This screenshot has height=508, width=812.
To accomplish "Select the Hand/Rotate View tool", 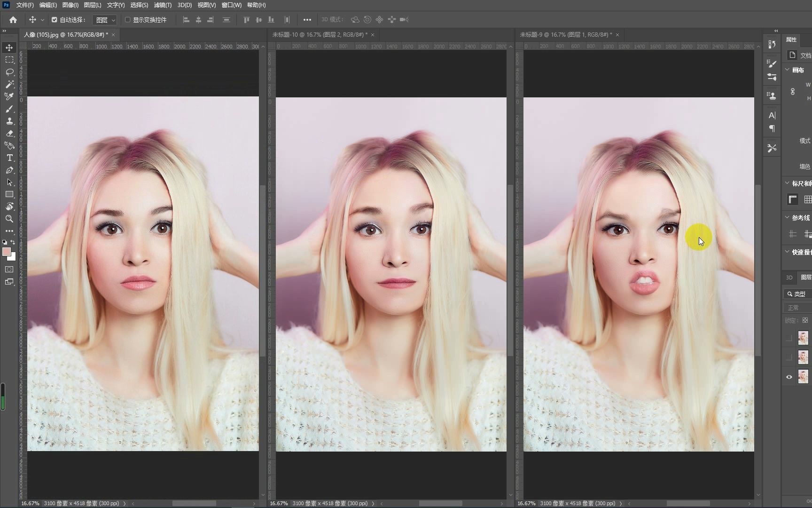I will click(x=9, y=206).
